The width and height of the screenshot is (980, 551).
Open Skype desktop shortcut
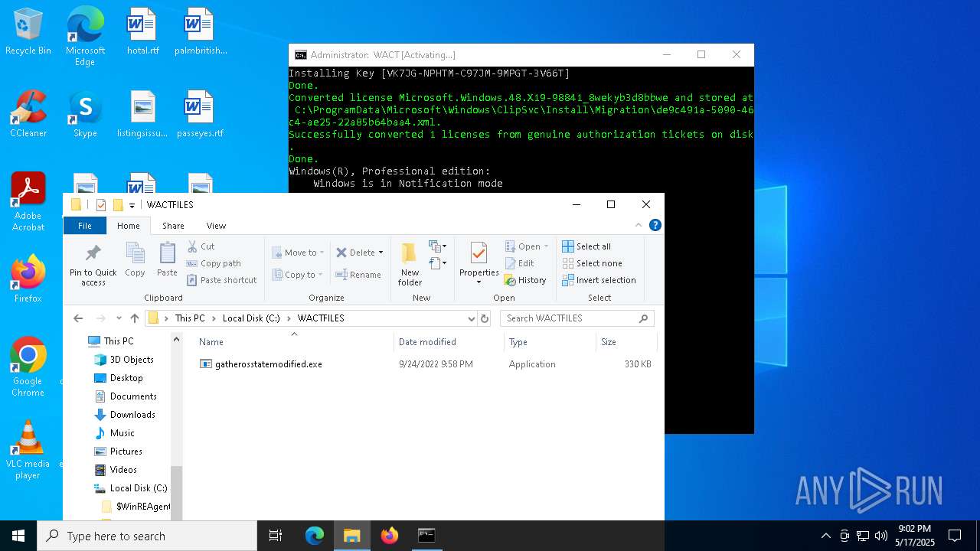[85, 115]
